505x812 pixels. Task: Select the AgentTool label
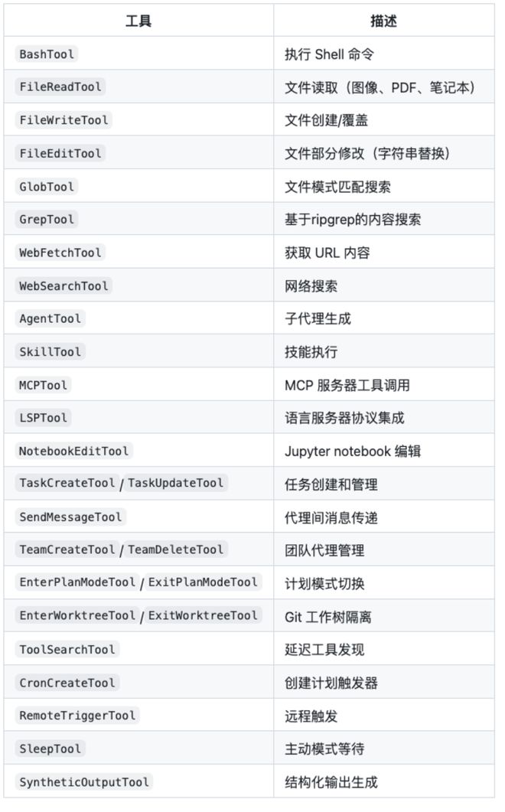tap(50, 319)
